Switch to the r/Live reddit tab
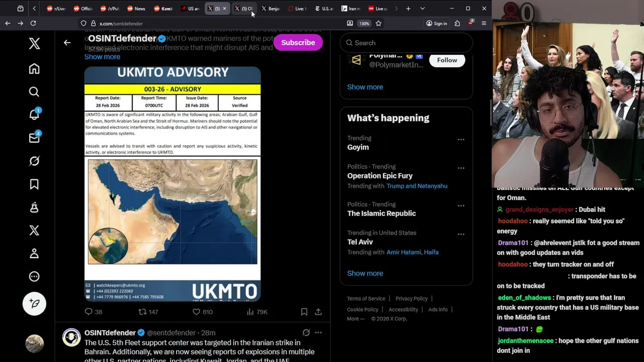This screenshot has width=644, height=362. (x=56, y=9)
